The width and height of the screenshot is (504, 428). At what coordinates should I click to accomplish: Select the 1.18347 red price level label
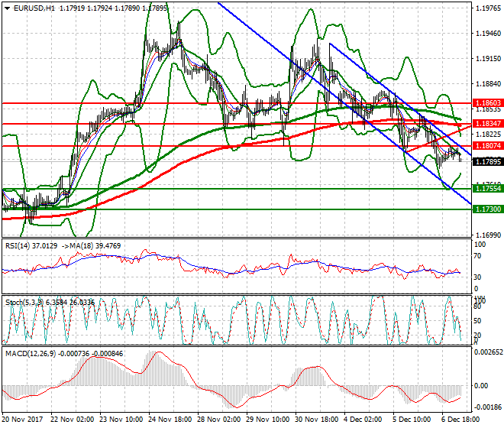[488, 124]
